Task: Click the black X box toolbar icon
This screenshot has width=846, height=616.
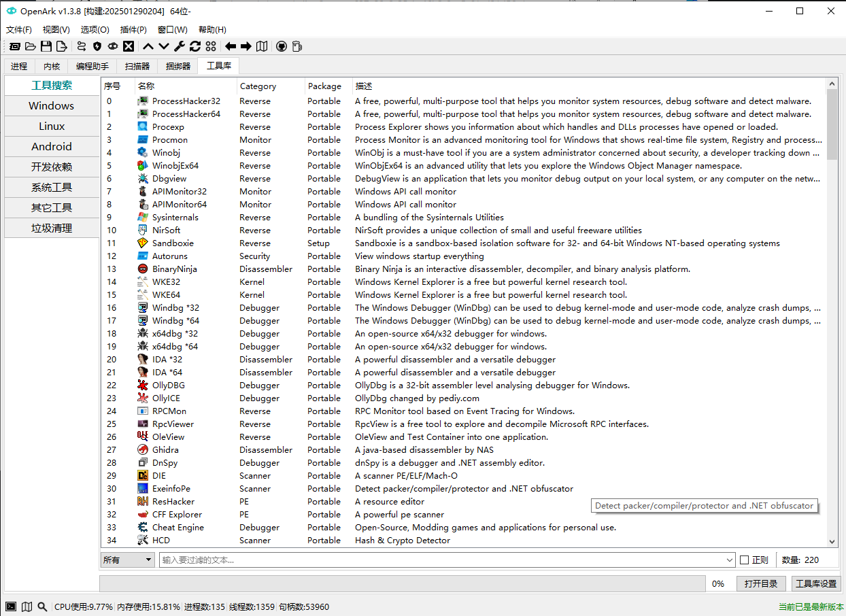Action: (129, 46)
